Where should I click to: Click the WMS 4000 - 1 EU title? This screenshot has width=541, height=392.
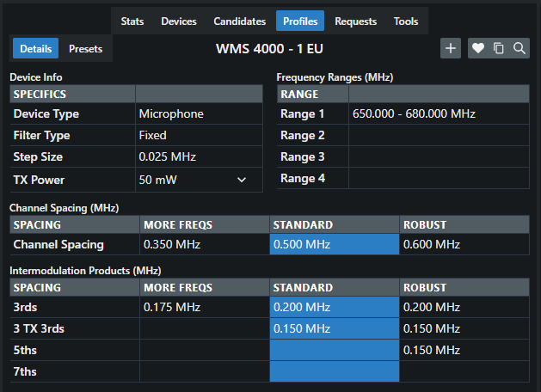click(269, 49)
